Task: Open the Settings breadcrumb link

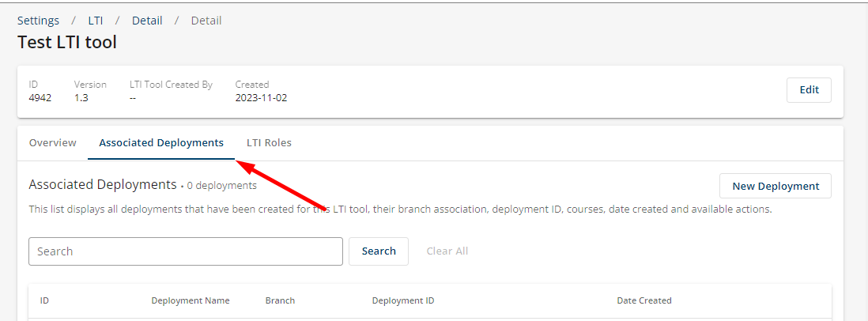Action: (x=38, y=21)
